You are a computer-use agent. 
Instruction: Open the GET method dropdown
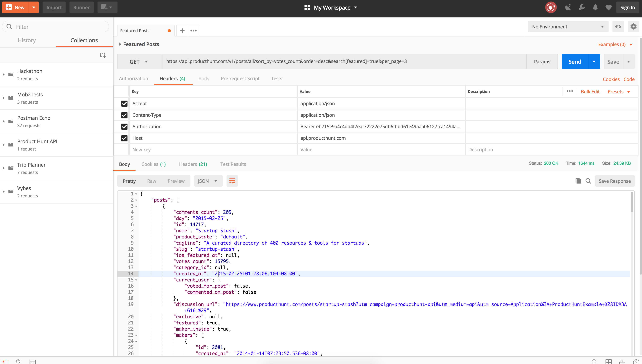[139, 62]
